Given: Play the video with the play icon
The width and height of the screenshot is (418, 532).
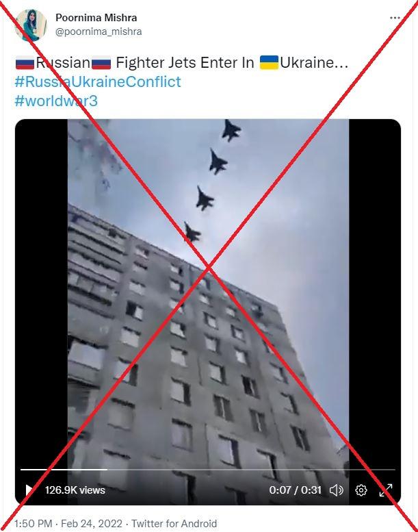Looking at the screenshot, I should (29, 490).
